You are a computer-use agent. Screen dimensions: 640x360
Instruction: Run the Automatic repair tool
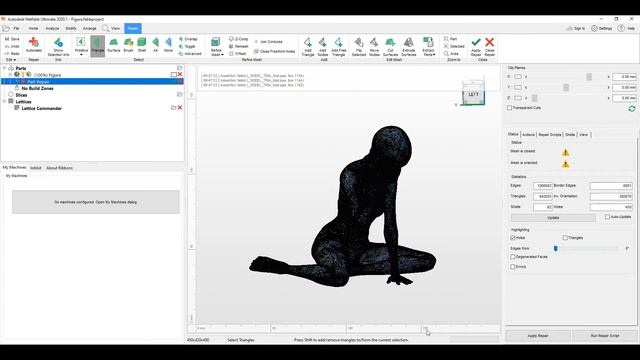[34, 44]
